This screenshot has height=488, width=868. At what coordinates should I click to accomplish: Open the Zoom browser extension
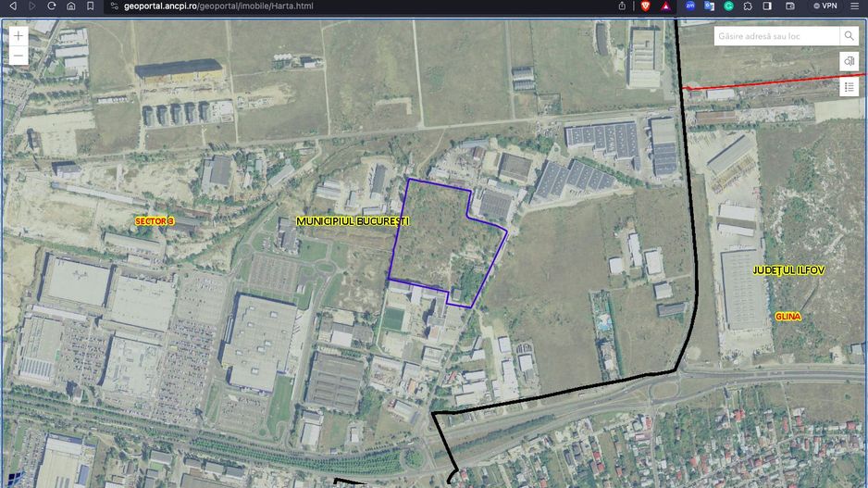coord(689,6)
